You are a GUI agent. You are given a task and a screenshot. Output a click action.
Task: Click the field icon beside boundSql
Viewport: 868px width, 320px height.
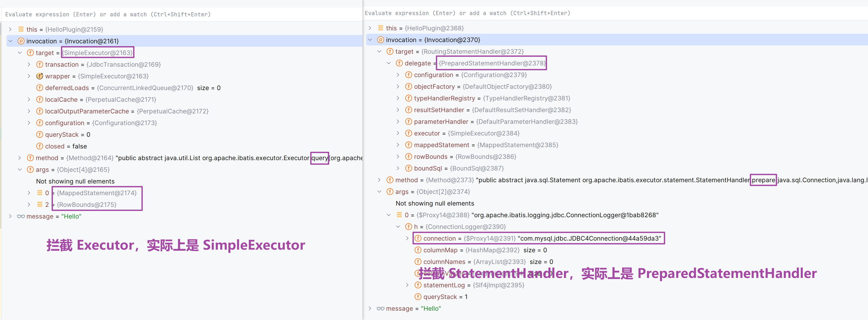click(x=408, y=168)
